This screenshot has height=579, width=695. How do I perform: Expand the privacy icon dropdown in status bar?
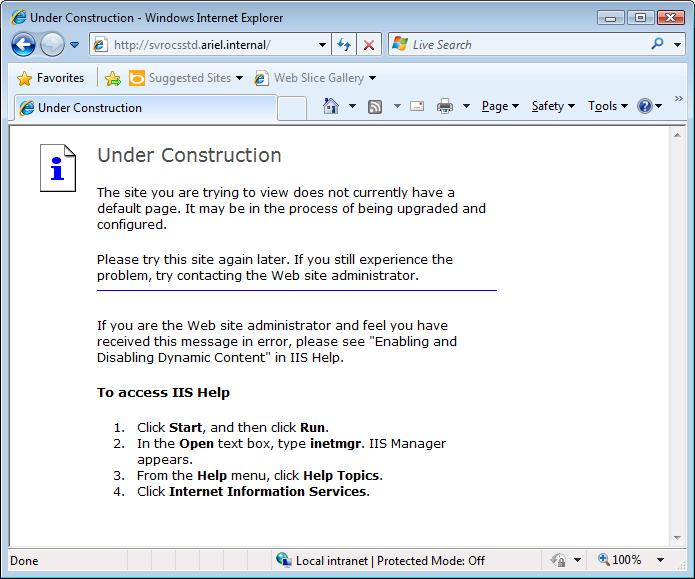point(578,560)
